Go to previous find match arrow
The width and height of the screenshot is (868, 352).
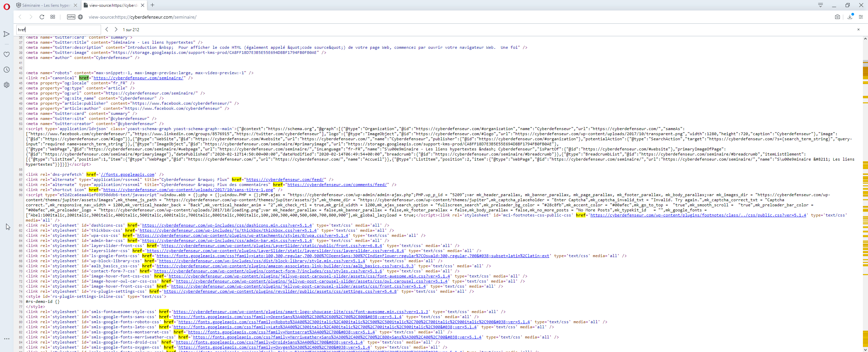(x=107, y=29)
